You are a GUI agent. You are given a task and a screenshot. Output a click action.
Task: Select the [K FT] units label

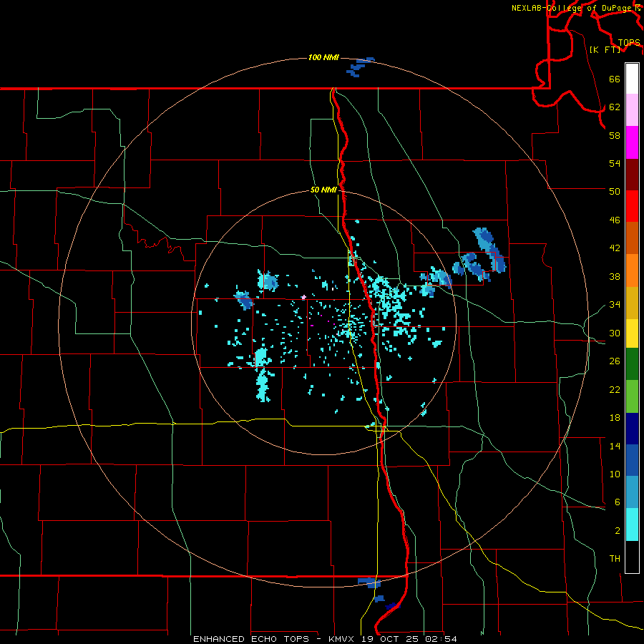605,49
